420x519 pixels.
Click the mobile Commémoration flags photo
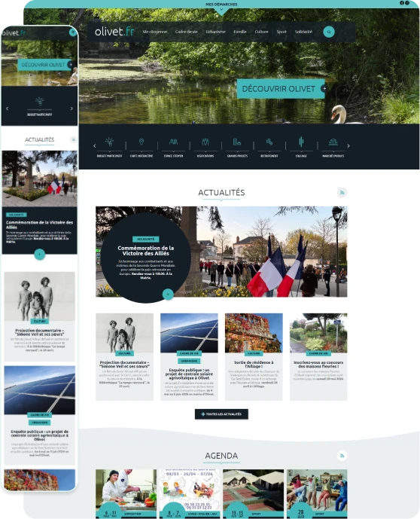(x=40, y=179)
